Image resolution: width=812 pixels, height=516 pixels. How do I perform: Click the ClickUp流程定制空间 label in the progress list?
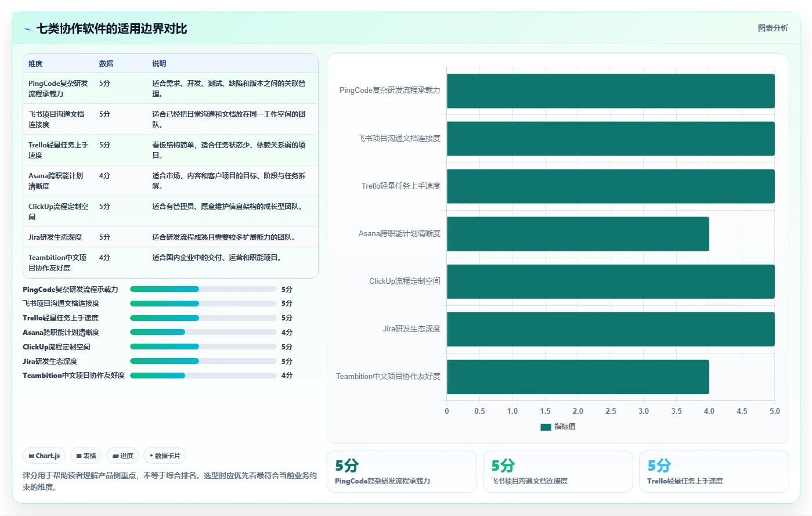(x=56, y=347)
